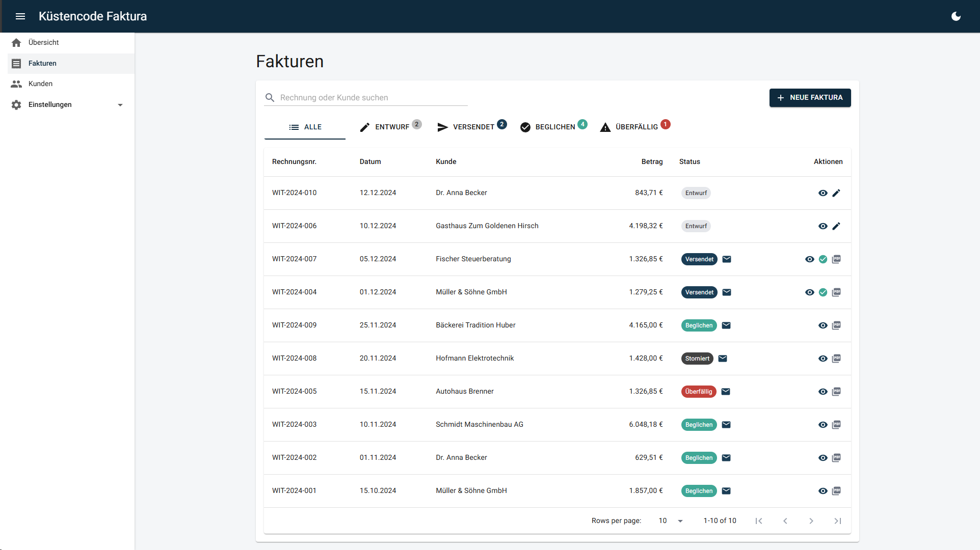This screenshot has width=980, height=550.
Task: Navigate to Kunden in the sidebar
Action: click(x=41, y=84)
